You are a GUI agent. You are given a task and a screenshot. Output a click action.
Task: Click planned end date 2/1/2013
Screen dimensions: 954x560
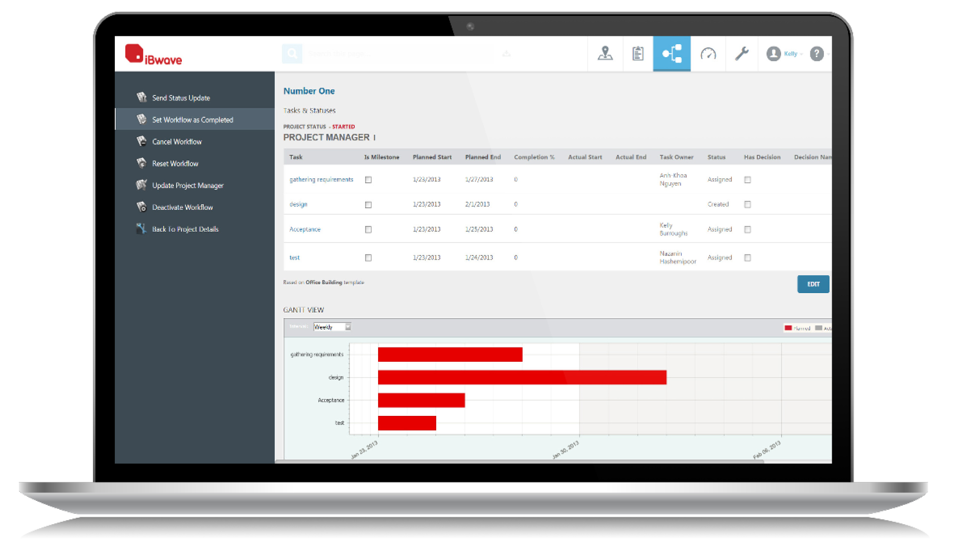[477, 204]
